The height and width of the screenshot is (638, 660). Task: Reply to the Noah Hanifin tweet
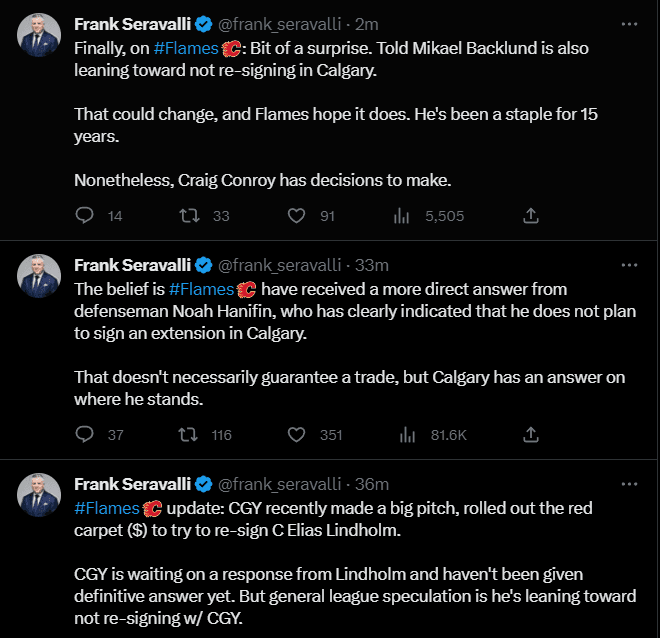coord(85,434)
